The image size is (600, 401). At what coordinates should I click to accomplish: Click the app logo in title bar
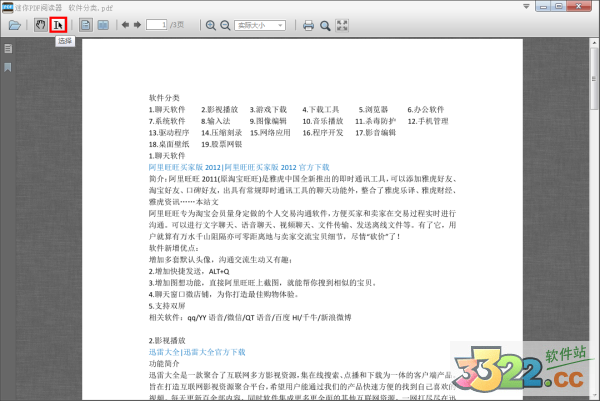tap(7, 7)
